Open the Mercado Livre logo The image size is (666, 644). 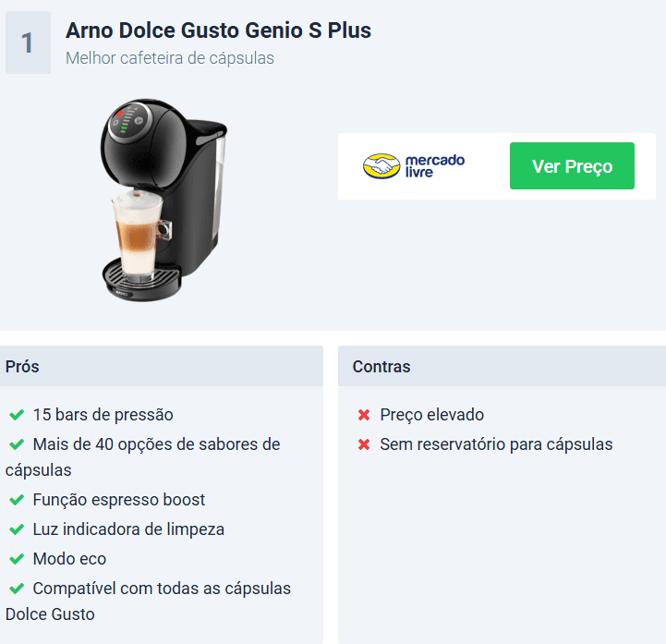pyautogui.click(x=414, y=165)
